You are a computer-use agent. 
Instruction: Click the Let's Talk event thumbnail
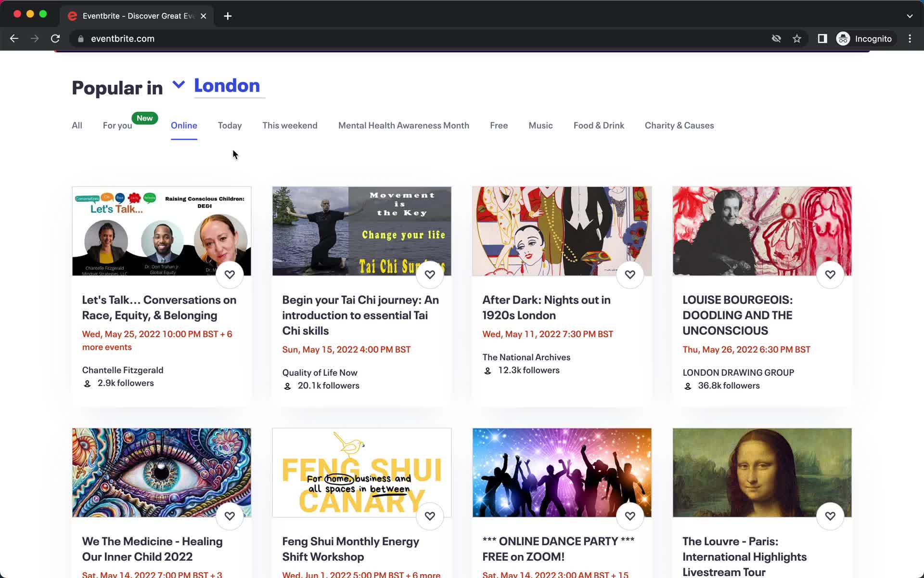pyautogui.click(x=162, y=231)
